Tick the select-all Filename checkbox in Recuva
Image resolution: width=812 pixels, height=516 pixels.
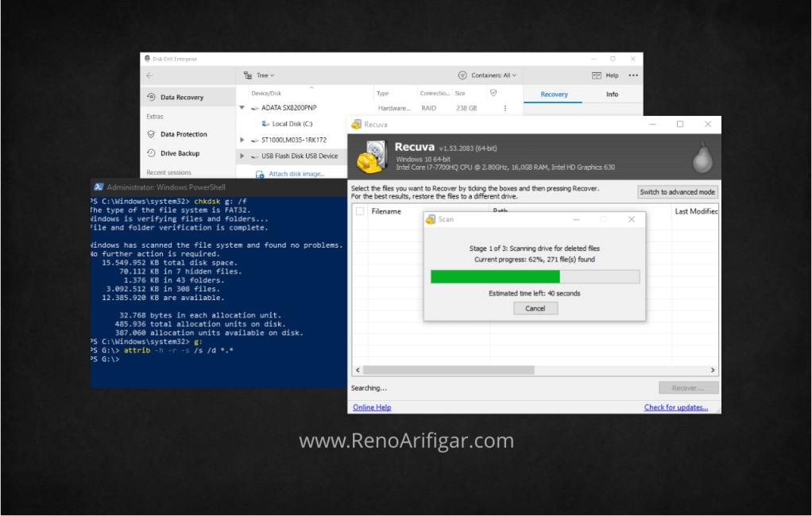tap(359, 211)
